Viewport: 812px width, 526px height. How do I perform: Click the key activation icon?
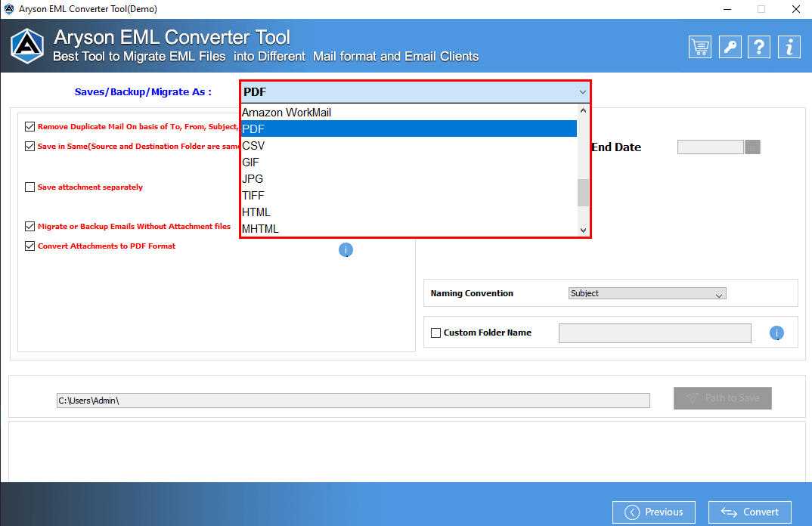730,47
